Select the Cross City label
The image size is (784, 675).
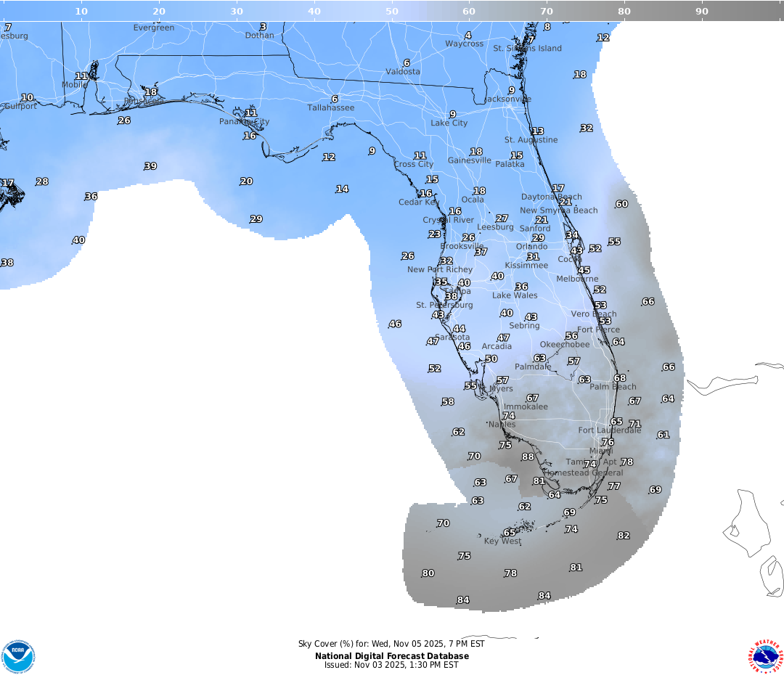coord(414,164)
